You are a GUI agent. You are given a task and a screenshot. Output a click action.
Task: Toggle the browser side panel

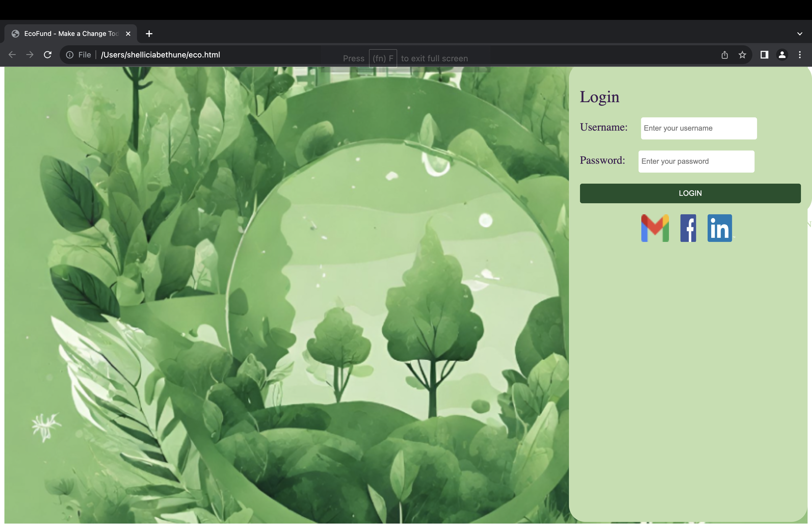tap(764, 55)
